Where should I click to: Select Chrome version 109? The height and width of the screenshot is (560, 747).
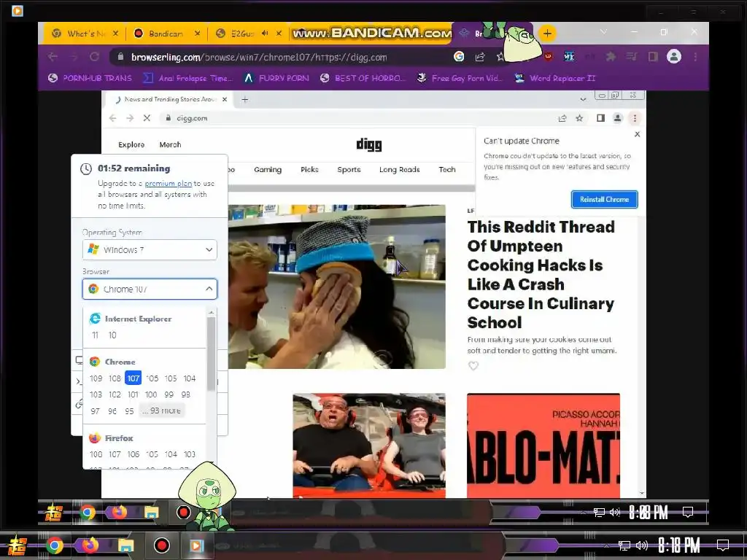click(96, 378)
